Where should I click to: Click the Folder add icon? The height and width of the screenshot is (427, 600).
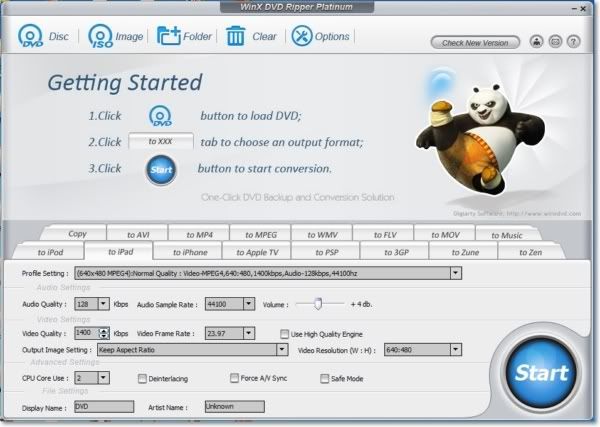[168, 36]
